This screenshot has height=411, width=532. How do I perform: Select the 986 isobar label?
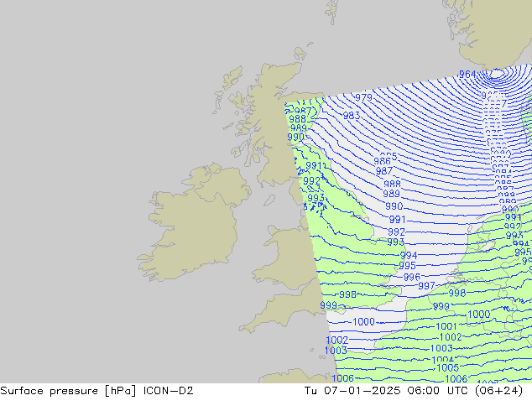[382, 161]
